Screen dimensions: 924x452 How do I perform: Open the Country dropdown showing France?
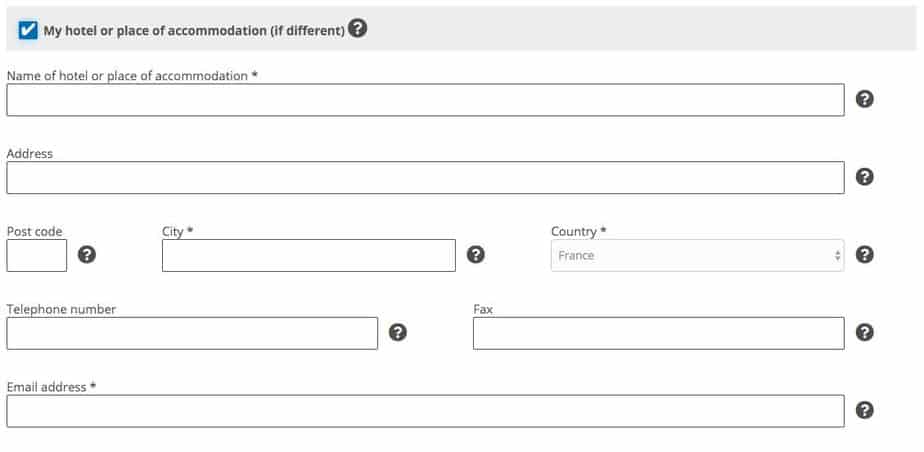coord(697,255)
